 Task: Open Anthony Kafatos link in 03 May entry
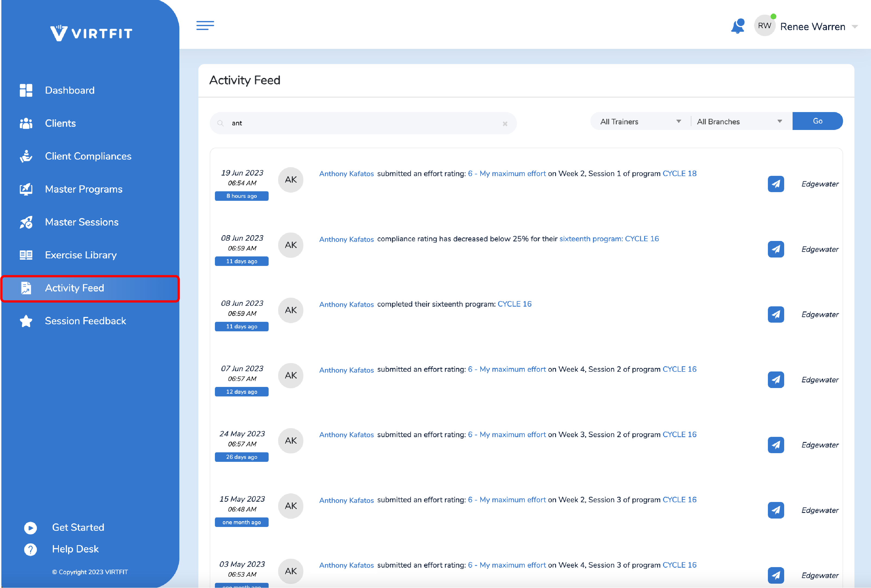(x=346, y=565)
